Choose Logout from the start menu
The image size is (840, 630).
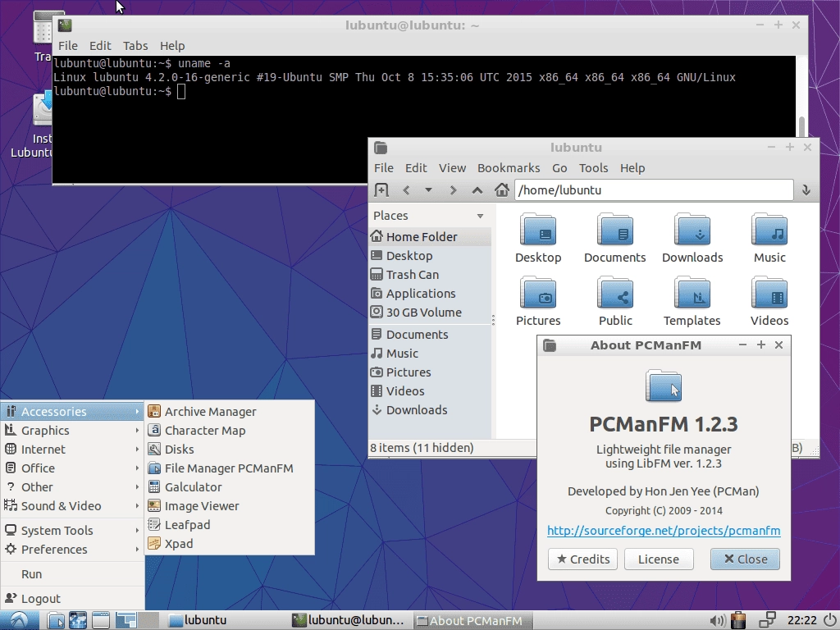[x=72, y=599]
